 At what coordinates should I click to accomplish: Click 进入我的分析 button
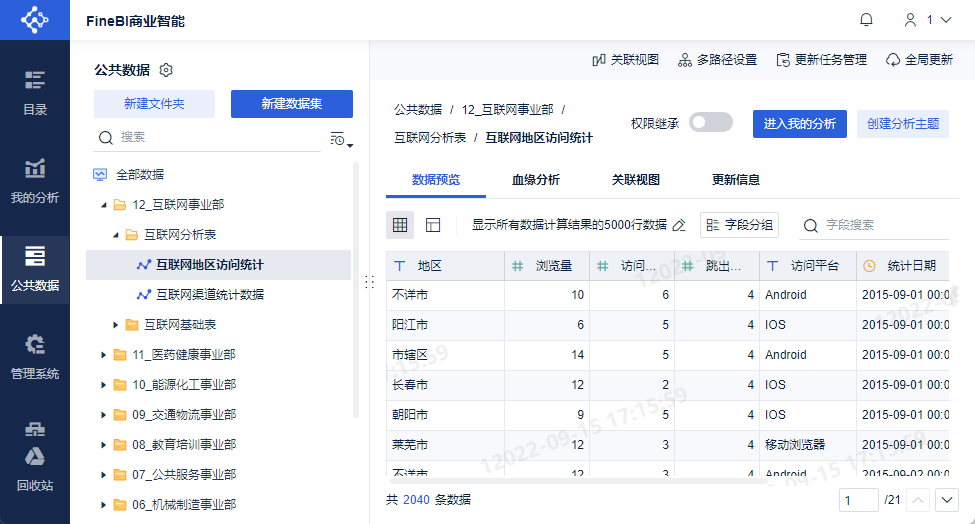pos(800,124)
